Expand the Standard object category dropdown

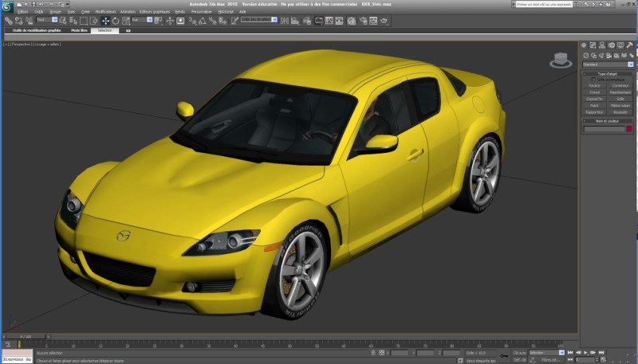[x=631, y=64]
